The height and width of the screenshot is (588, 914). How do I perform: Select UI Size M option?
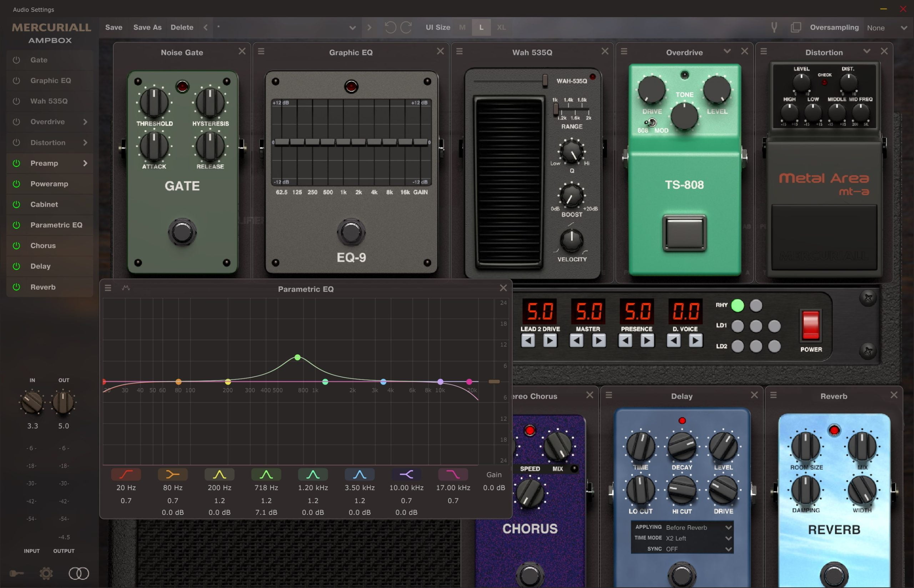(462, 27)
